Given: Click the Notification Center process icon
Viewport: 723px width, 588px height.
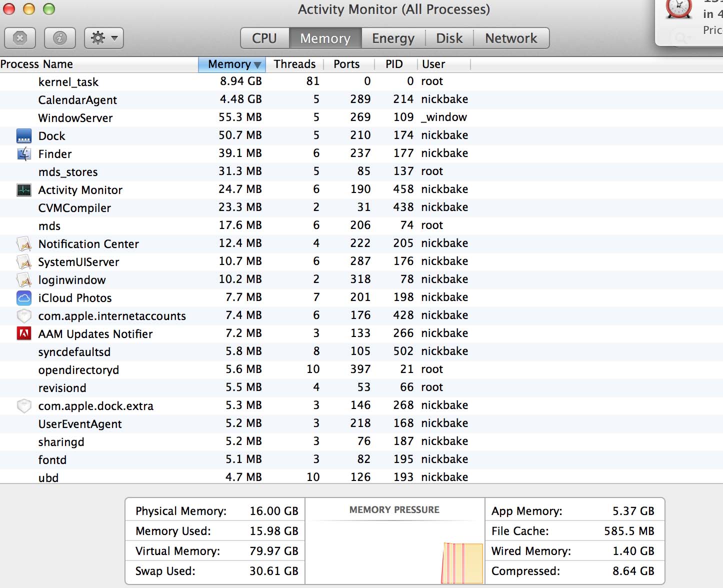Looking at the screenshot, I should tap(24, 244).
